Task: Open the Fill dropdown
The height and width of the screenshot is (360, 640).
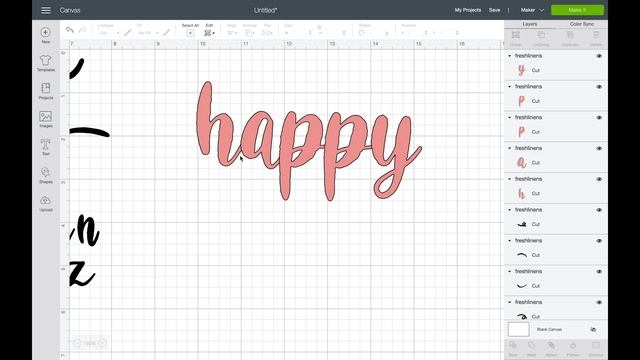Action: click(x=148, y=33)
